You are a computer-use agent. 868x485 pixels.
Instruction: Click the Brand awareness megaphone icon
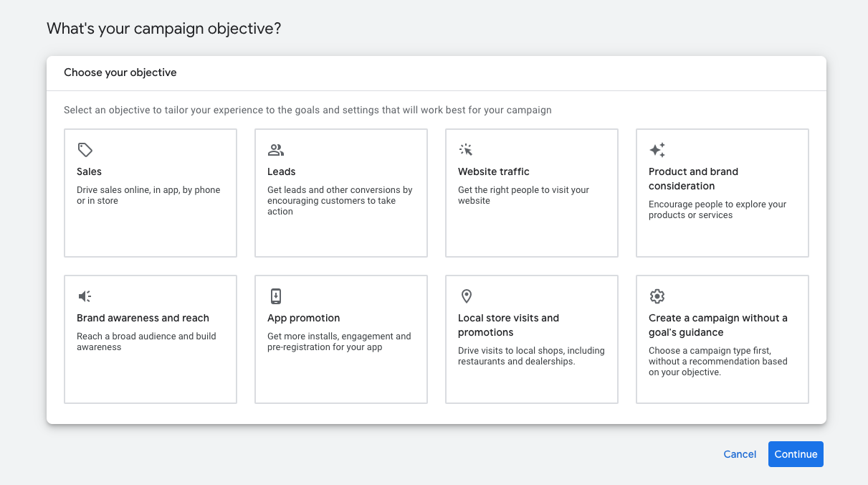pos(85,296)
